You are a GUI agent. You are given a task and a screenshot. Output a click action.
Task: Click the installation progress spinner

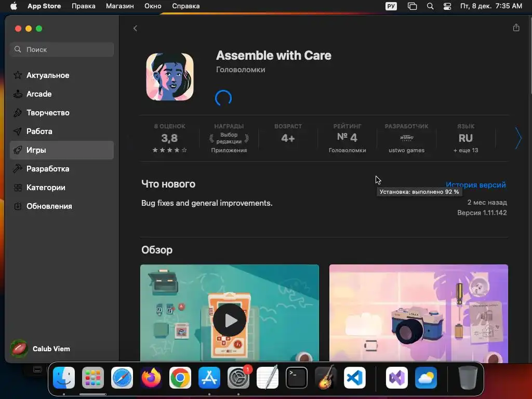click(x=223, y=98)
